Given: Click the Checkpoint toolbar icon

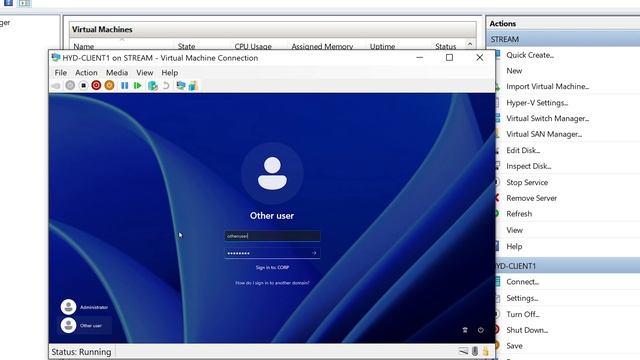Looking at the screenshot, I should 153,85.
